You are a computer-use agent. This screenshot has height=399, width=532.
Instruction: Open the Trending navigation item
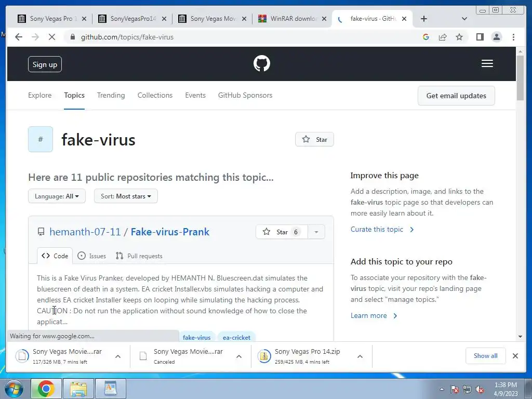click(x=111, y=96)
